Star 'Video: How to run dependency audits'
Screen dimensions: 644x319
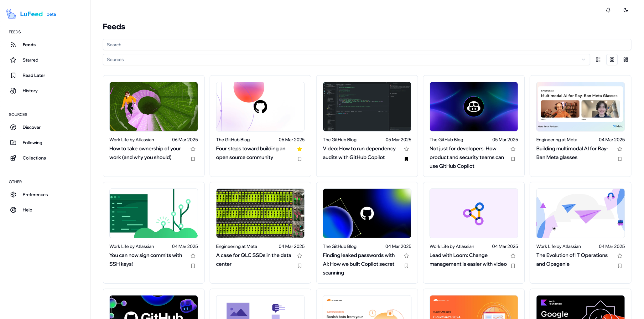click(406, 149)
